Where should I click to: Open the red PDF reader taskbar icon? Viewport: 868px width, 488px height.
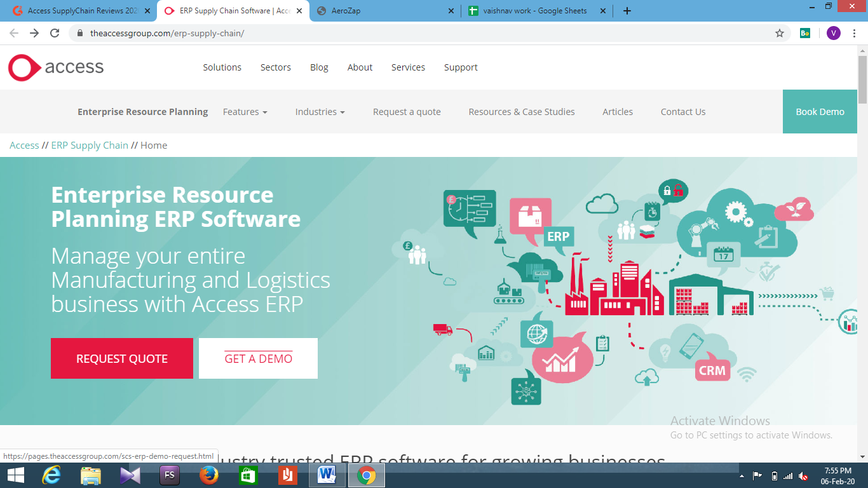click(287, 475)
